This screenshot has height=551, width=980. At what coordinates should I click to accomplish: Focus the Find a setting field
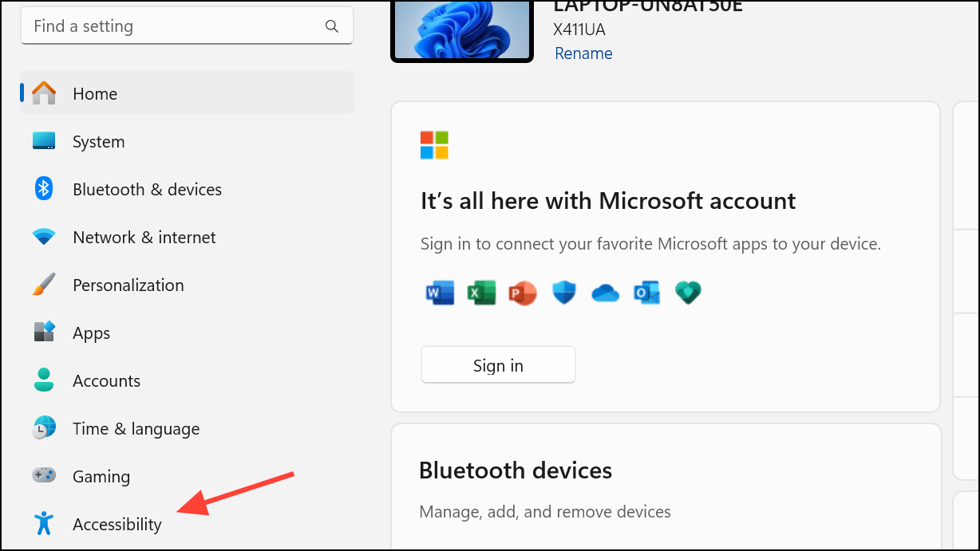pos(187,26)
